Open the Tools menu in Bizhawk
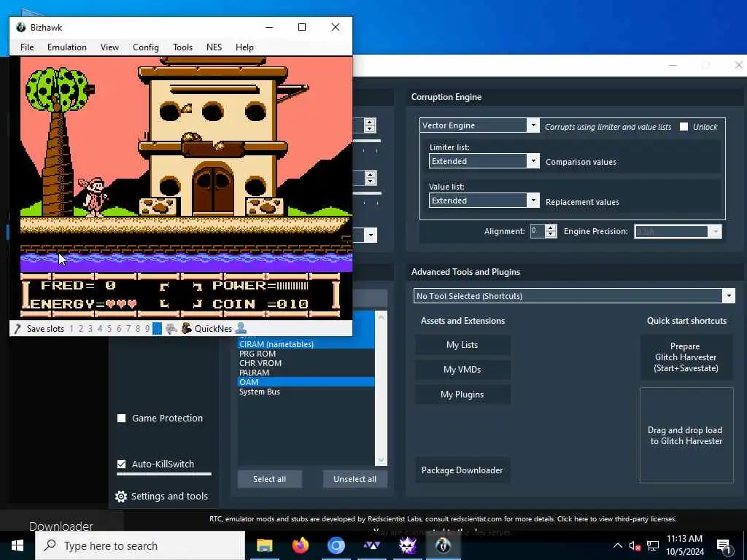 [182, 47]
